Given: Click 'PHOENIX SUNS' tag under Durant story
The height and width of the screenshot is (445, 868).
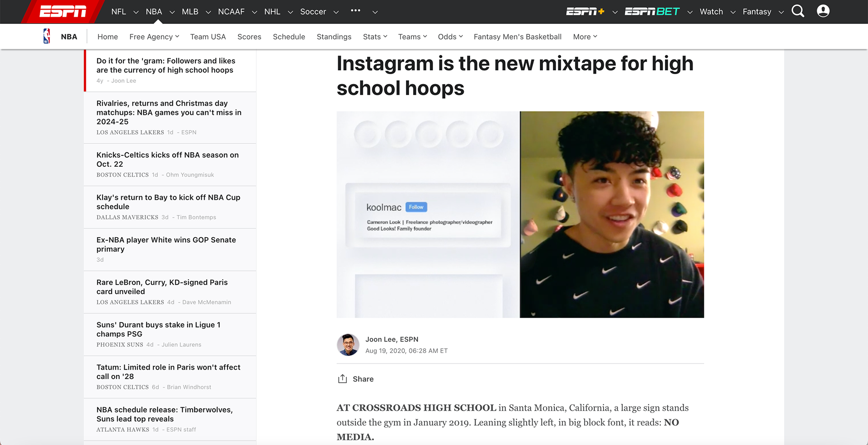Looking at the screenshot, I should (120, 345).
